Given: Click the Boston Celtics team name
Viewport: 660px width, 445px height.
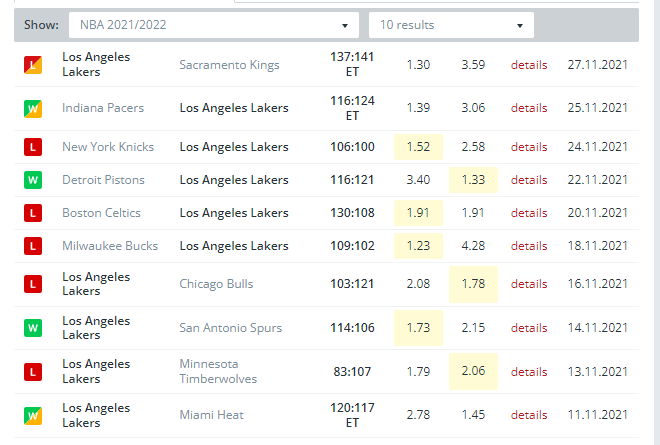Looking at the screenshot, I should pyautogui.click(x=101, y=213).
